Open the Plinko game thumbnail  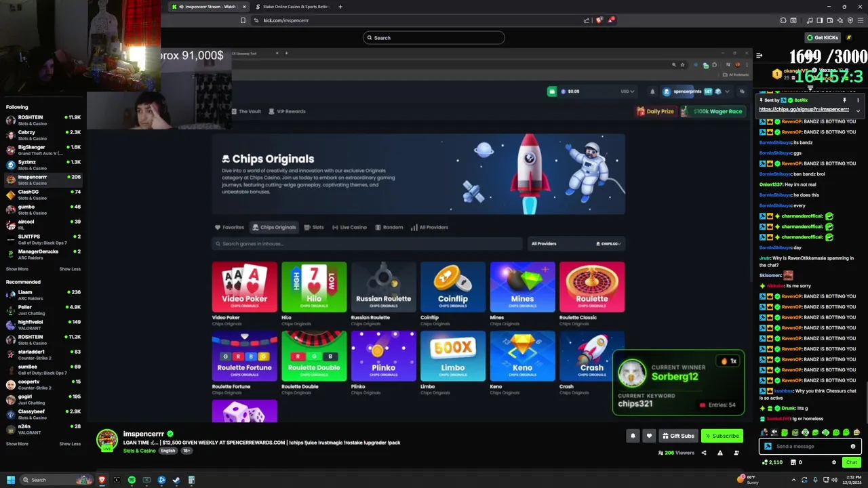(383, 357)
